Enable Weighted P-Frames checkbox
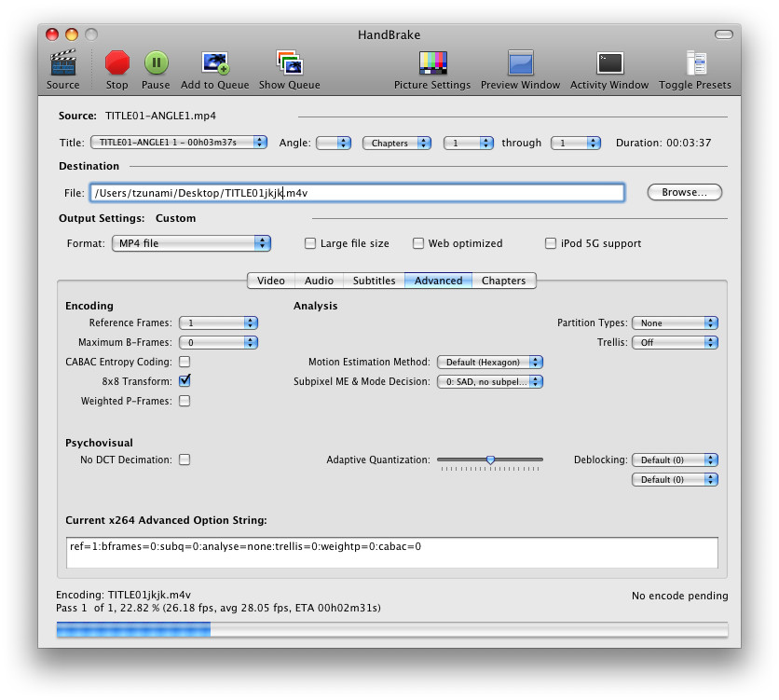This screenshot has width=779, height=700. 184,401
